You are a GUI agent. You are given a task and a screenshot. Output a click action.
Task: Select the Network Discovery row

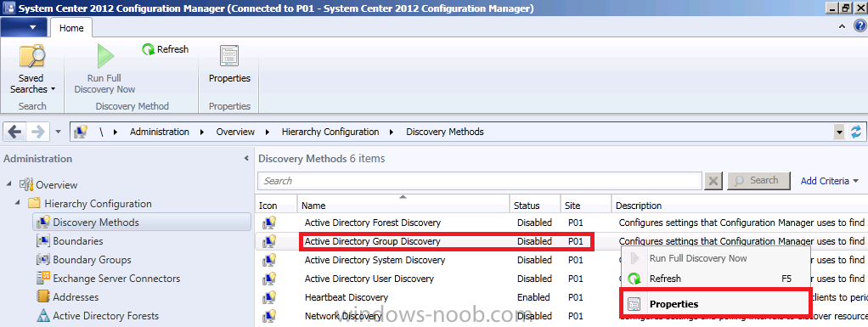pyautogui.click(x=561, y=316)
